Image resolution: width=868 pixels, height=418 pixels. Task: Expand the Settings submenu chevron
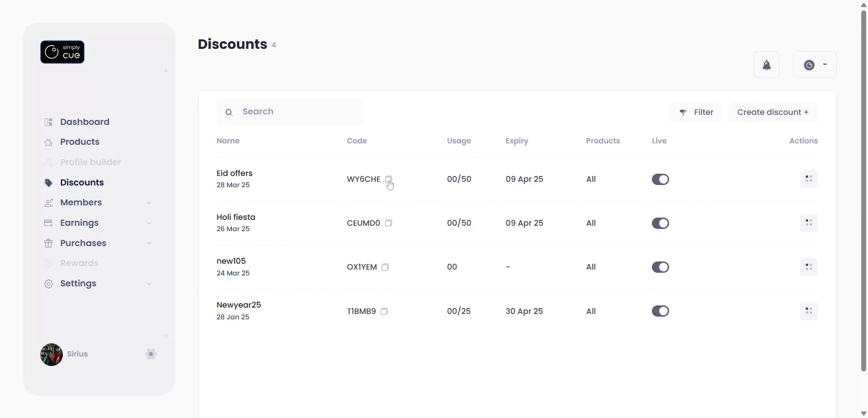pos(149,284)
